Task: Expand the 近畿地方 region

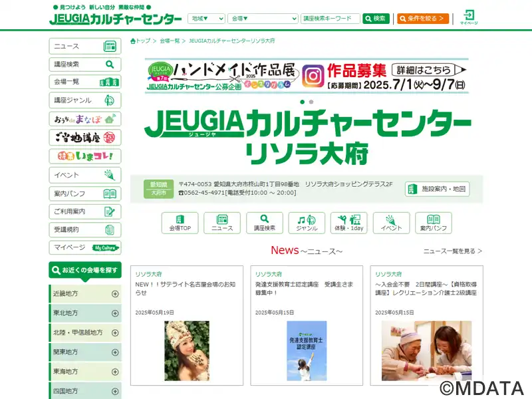Action: [85, 294]
